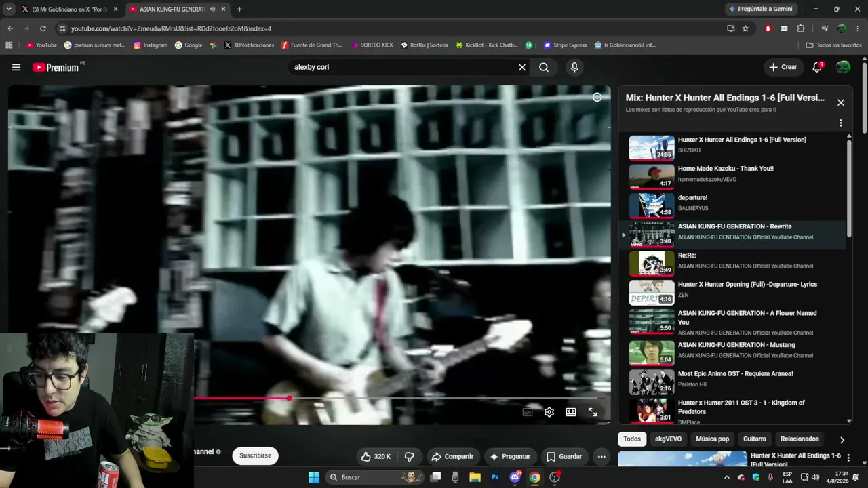This screenshot has height=488, width=868.
Task: Show the video info card icon
Action: pyautogui.click(x=597, y=97)
